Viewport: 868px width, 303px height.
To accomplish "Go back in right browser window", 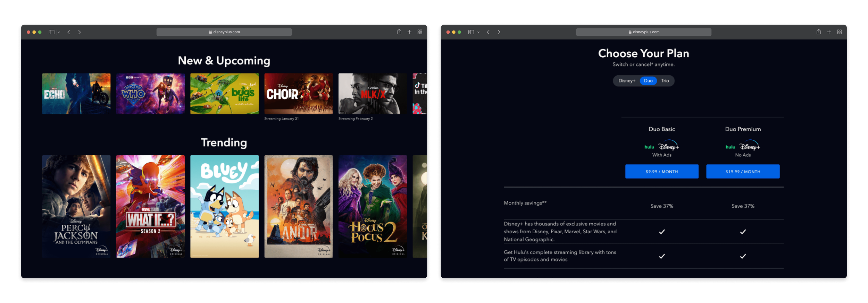I will (489, 32).
